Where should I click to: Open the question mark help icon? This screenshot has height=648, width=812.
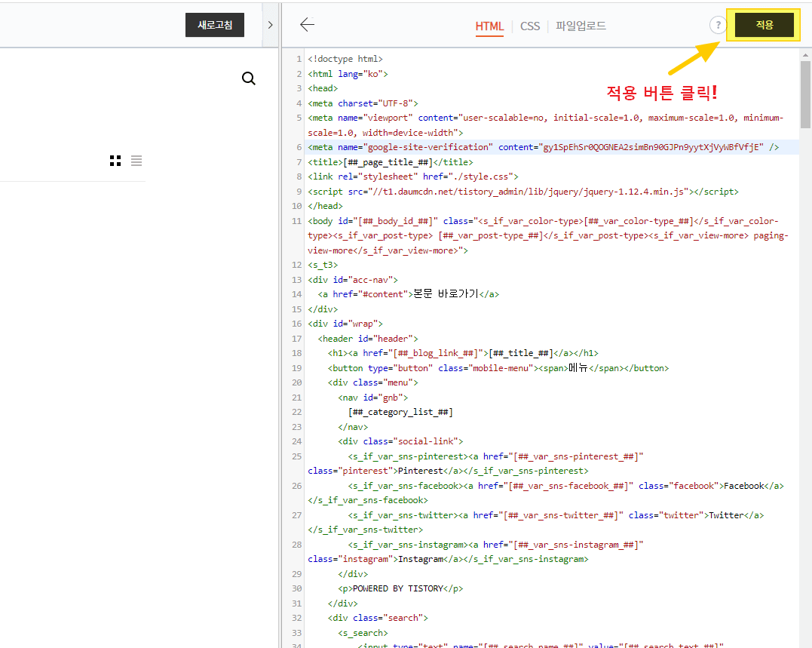pos(718,25)
